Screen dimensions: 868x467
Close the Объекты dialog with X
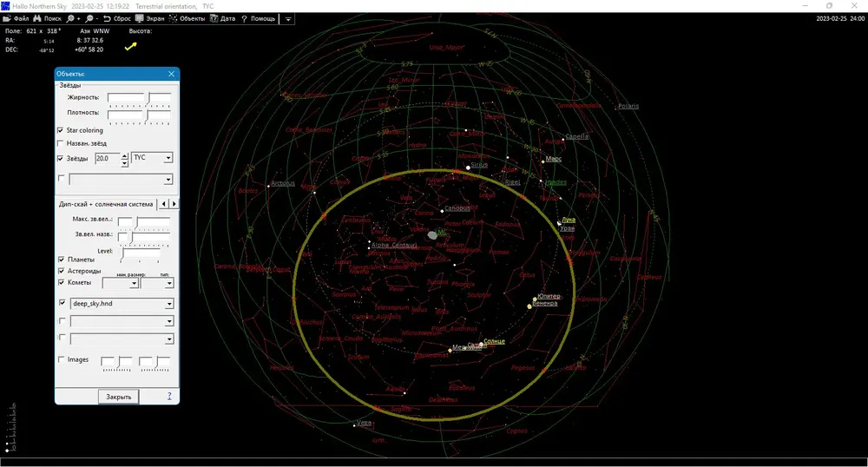171,74
